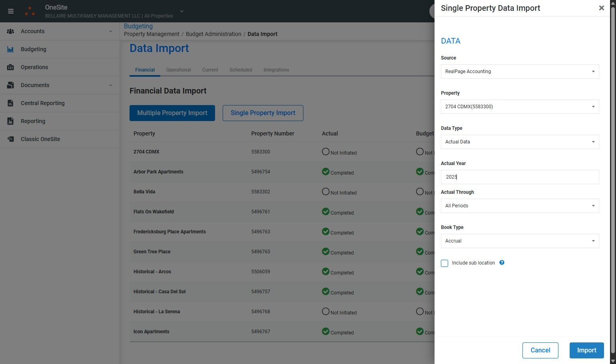Click the OneSite logo icon
Viewport: 616px width, 364px height.
(x=30, y=11)
